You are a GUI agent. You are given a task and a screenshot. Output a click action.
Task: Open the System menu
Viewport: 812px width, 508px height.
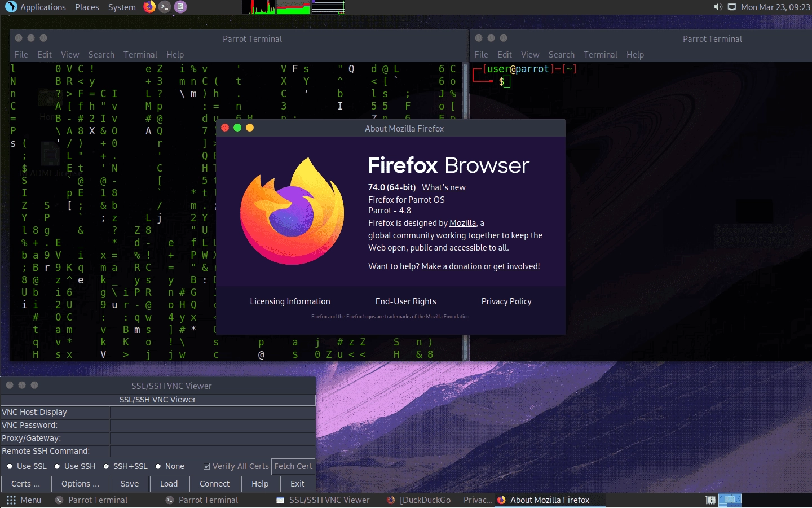122,7
